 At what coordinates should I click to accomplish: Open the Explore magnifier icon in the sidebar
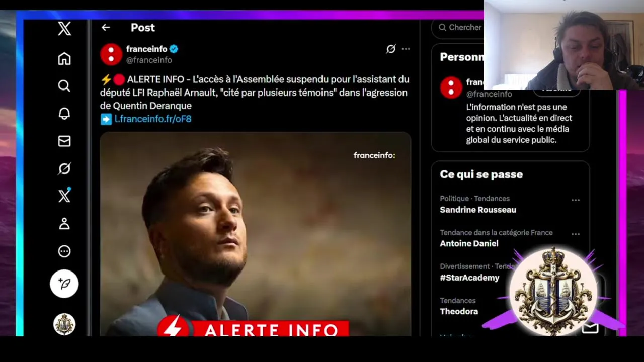click(64, 86)
